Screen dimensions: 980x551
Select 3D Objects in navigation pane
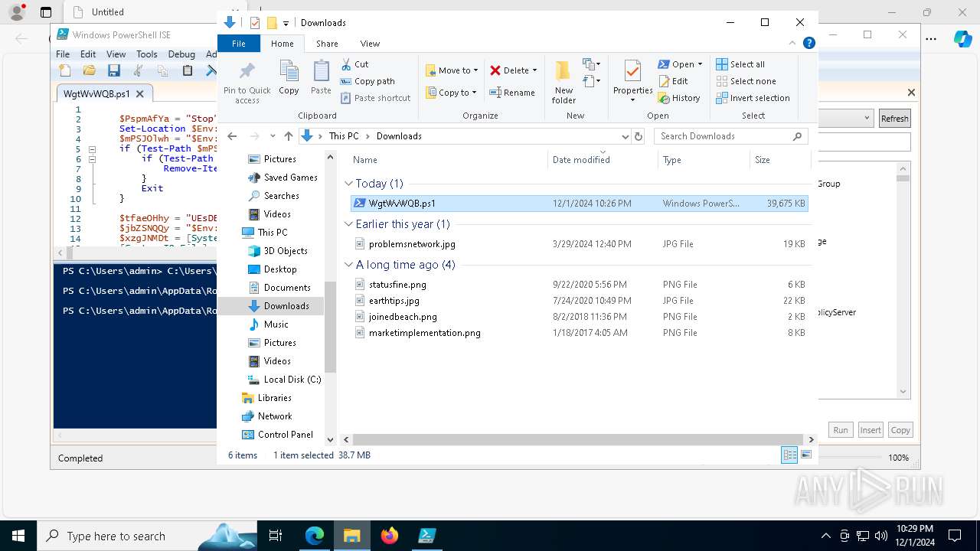pos(286,251)
